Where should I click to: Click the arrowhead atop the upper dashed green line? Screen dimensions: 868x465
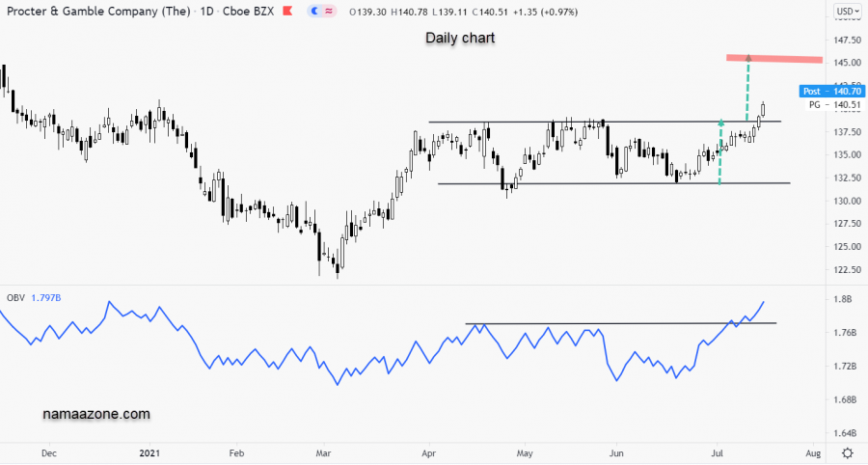[747, 62]
